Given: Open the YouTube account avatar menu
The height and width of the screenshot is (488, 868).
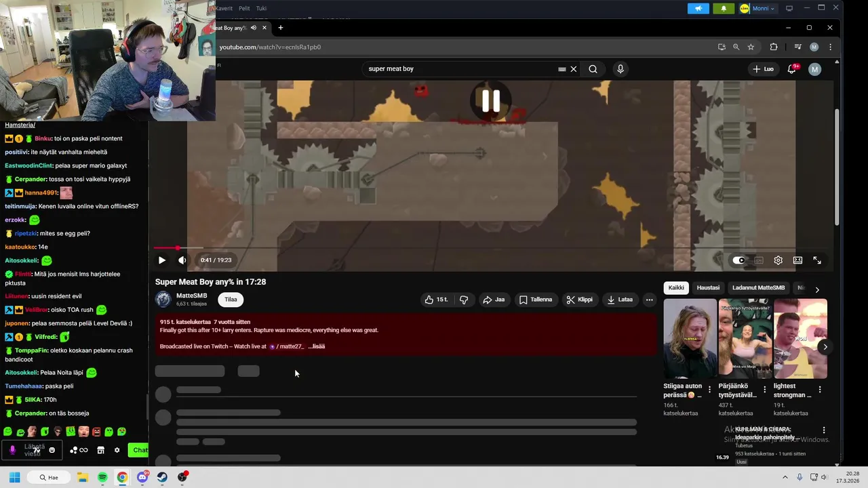Looking at the screenshot, I should coord(815,69).
